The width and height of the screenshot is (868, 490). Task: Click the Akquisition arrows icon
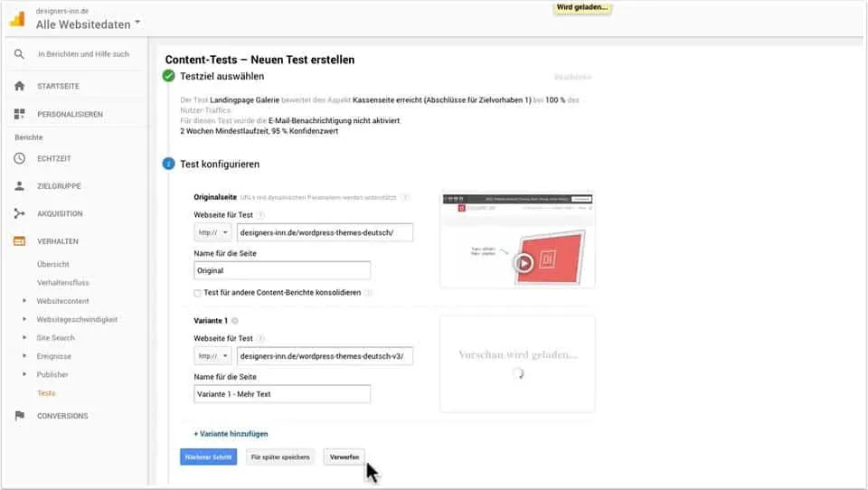pos(19,214)
